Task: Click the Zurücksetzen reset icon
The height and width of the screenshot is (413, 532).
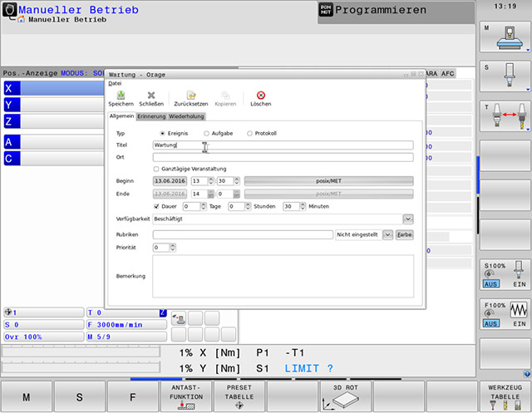Action: click(x=190, y=96)
